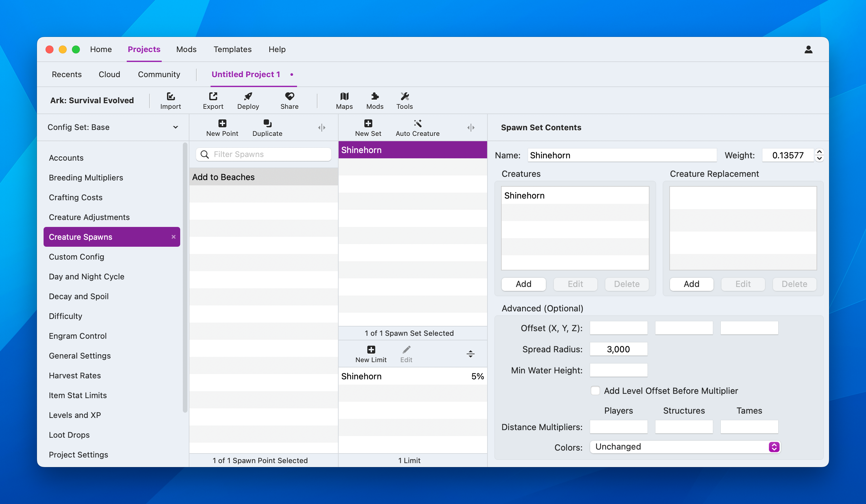Open the Maps toolbar icon

[344, 97]
